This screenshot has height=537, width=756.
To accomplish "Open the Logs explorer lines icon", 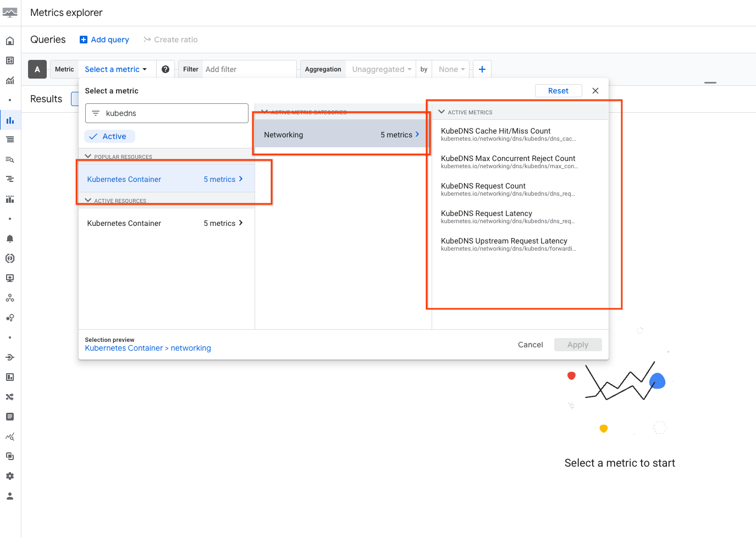I will point(10,140).
